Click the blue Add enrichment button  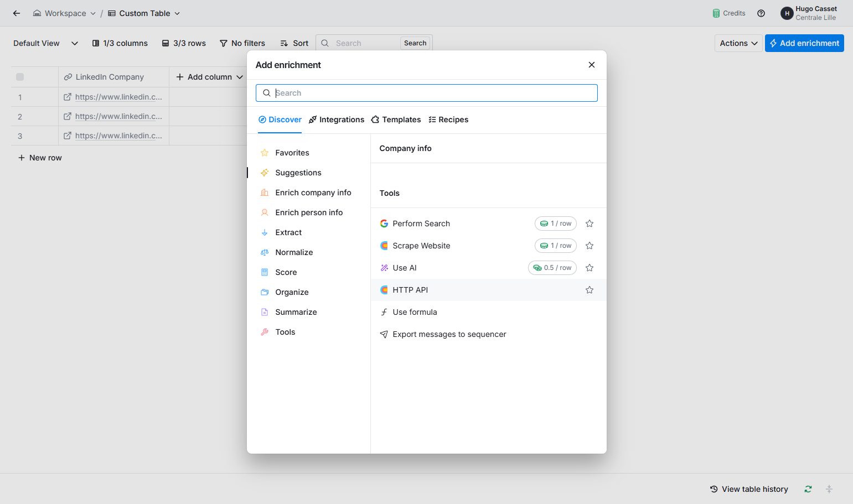pos(804,43)
